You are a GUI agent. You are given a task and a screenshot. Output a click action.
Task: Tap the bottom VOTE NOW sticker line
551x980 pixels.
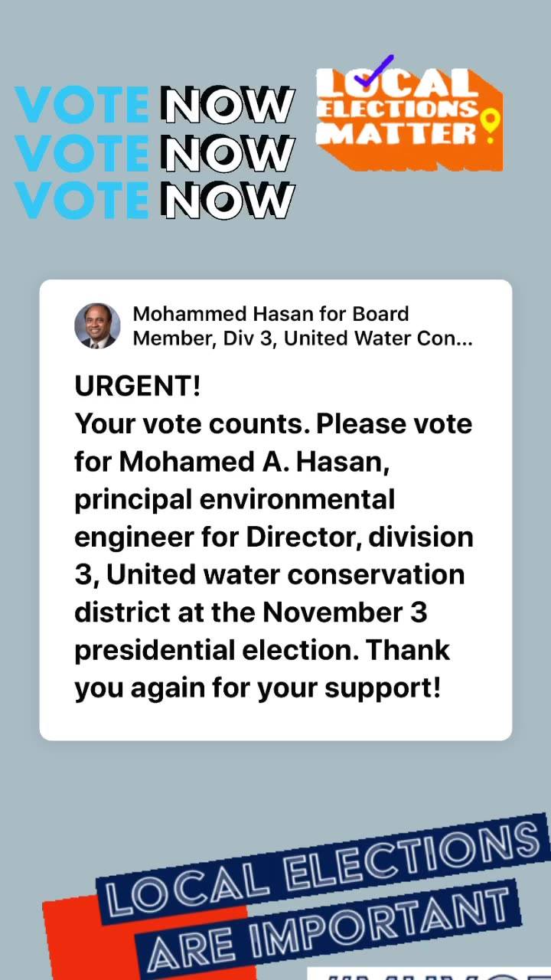pyautogui.click(x=155, y=200)
